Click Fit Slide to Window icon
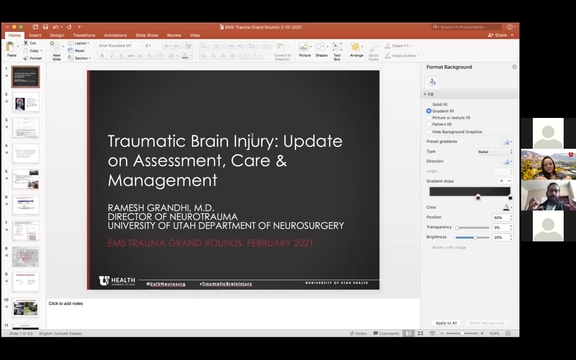The image size is (576, 360). (x=508, y=333)
